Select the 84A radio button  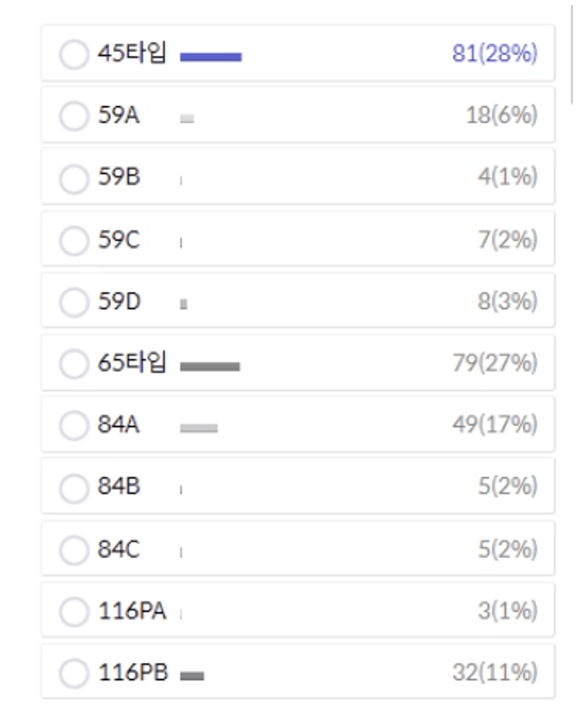click(x=74, y=426)
